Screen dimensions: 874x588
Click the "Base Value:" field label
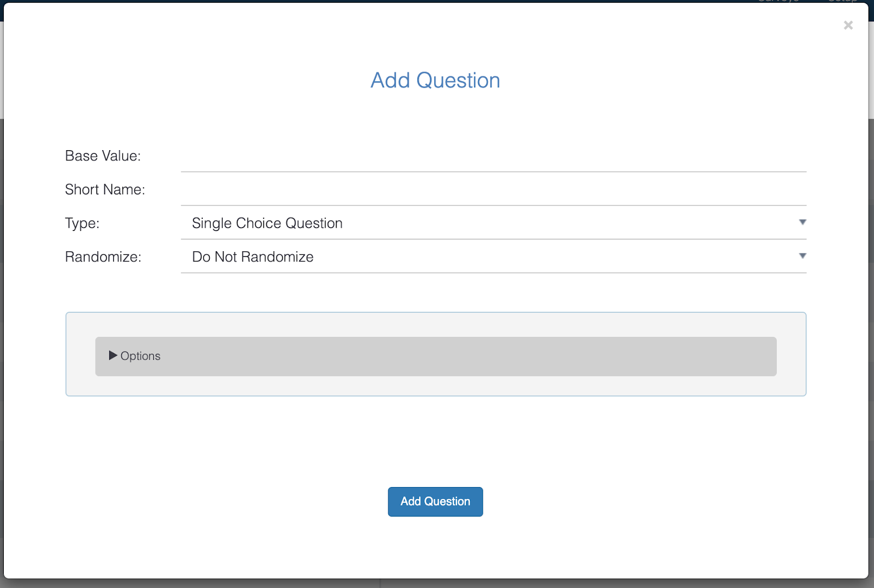point(103,156)
